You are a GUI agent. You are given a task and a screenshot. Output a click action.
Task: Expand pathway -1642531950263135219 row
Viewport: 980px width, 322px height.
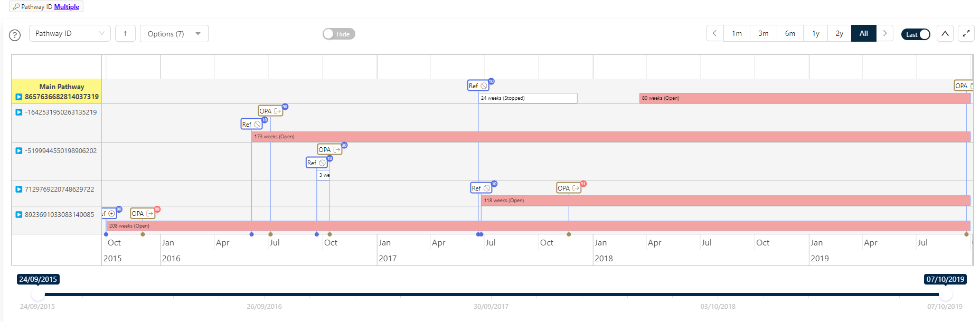(x=19, y=112)
